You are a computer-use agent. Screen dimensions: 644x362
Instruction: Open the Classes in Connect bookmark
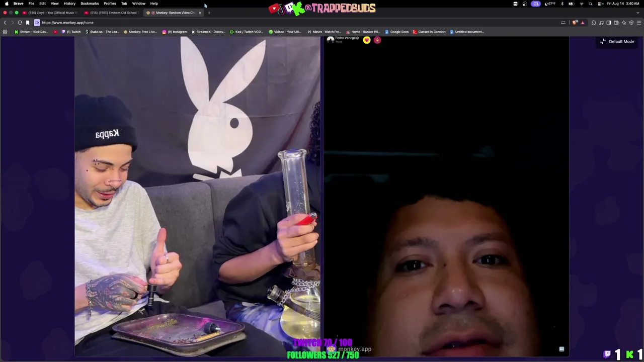click(429, 32)
